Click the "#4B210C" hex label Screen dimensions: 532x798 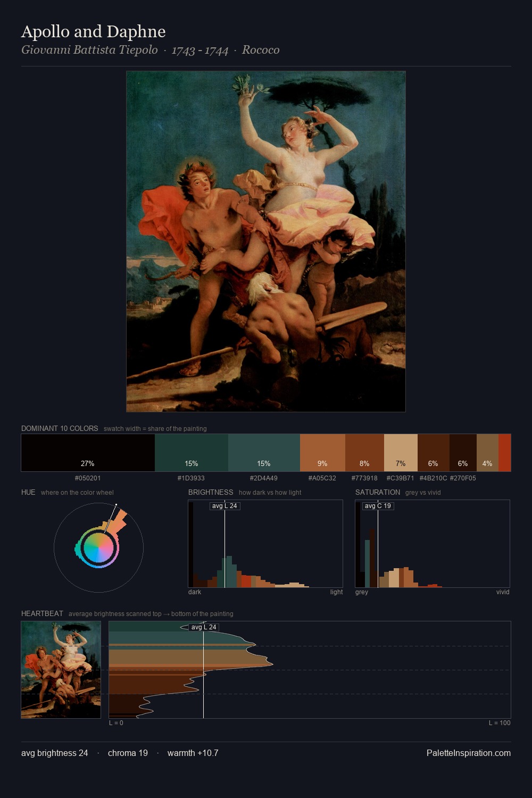tap(433, 478)
